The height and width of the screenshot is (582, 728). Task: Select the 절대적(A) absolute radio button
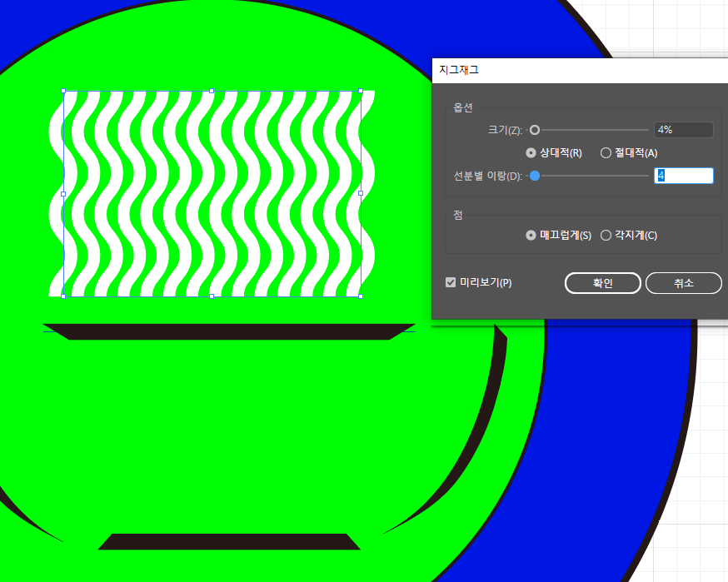(x=606, y=152)
